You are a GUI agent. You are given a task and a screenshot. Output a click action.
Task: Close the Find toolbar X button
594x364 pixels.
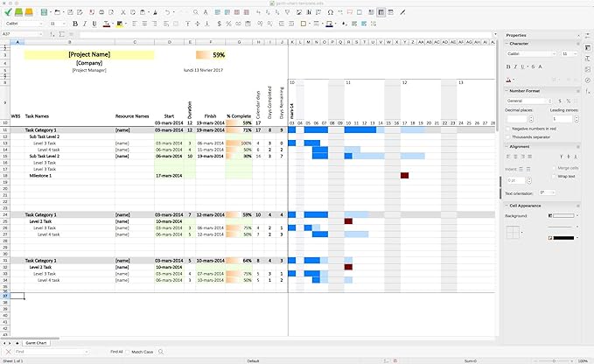point(9,352)
